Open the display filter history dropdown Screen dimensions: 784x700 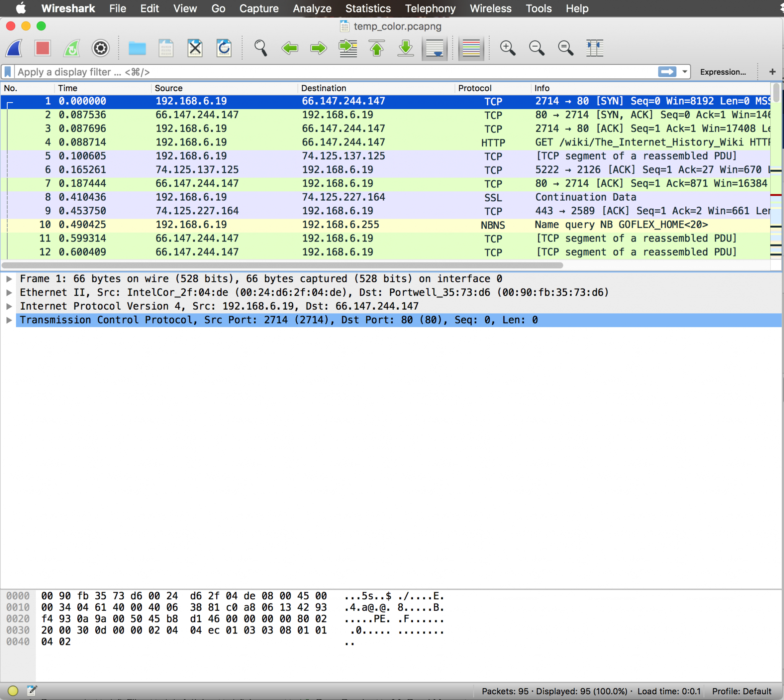coord(684,72)
